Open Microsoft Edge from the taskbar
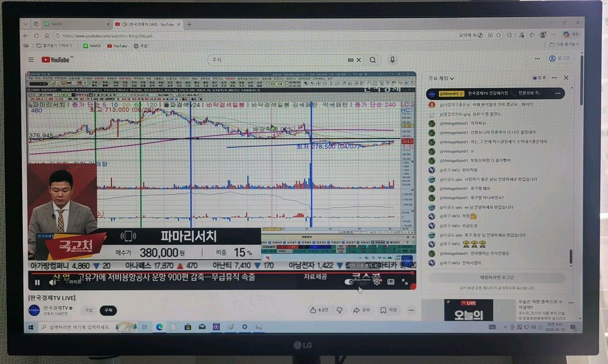The height and width of the screenshot is (364, 608). [159, 327]
